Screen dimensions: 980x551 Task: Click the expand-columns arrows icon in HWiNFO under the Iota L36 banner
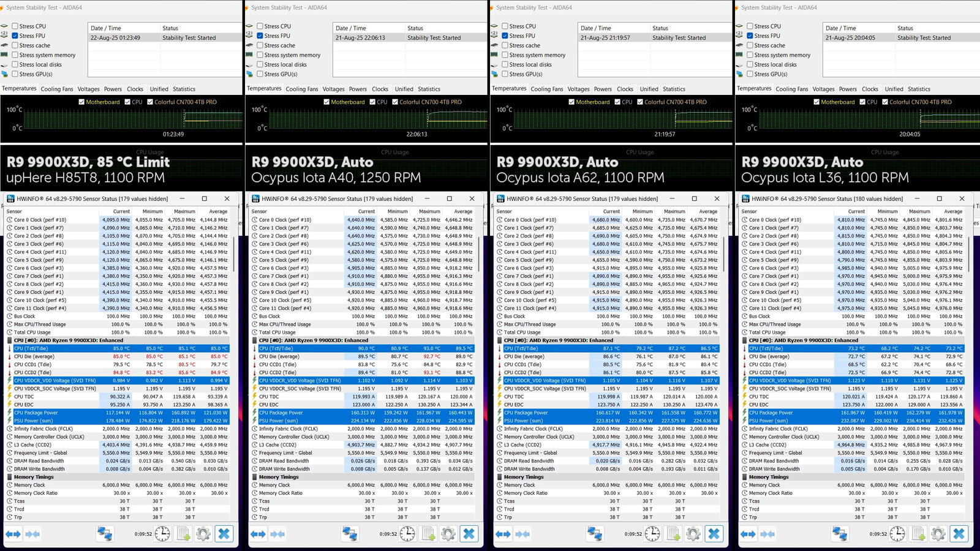[x=748, y=534]
